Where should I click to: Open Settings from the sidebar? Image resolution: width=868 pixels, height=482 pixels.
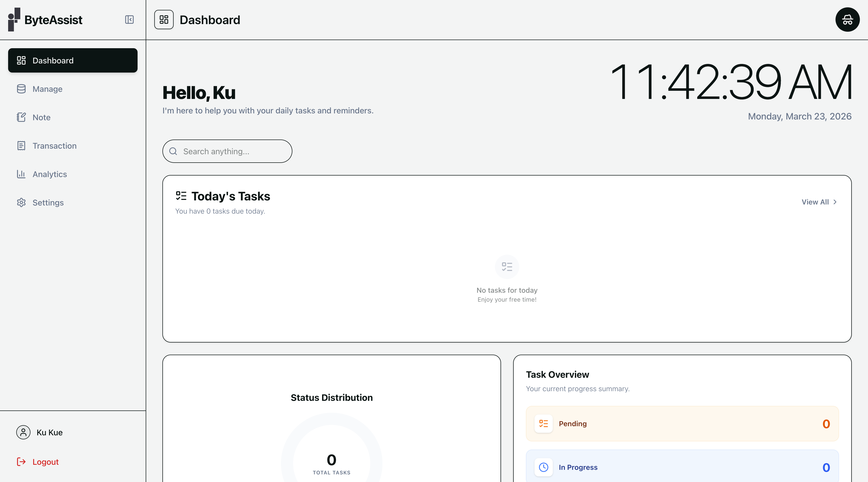point(73,202)
